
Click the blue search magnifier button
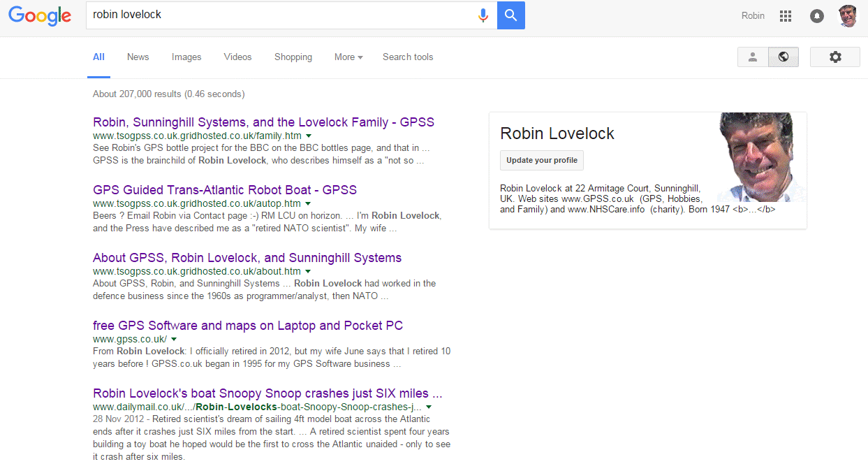tap(510, 15)
